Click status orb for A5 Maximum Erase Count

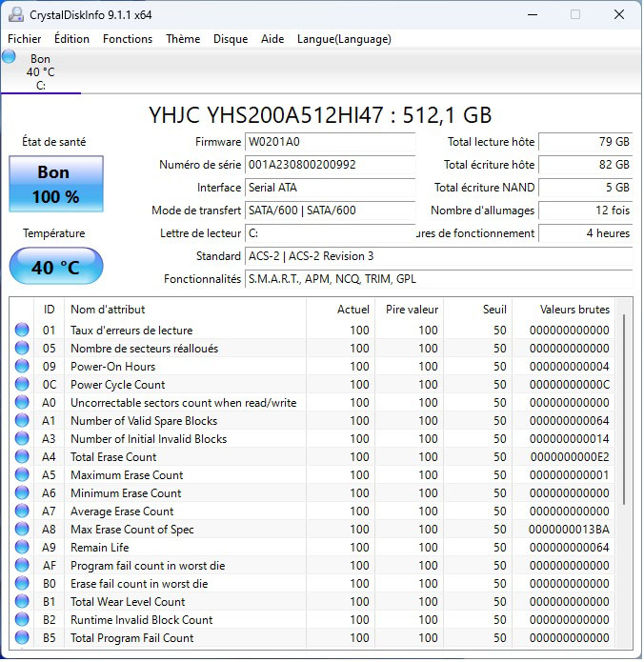[x=22, y=475]
